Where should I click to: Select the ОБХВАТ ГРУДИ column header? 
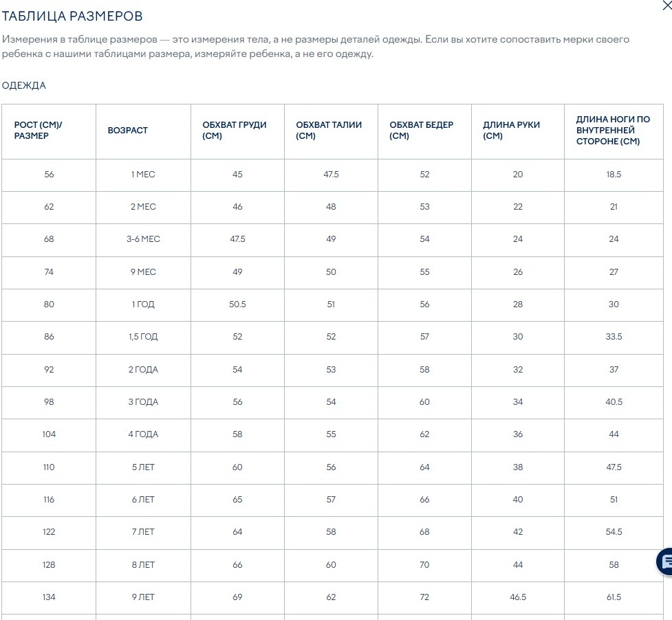pos(237,131)
